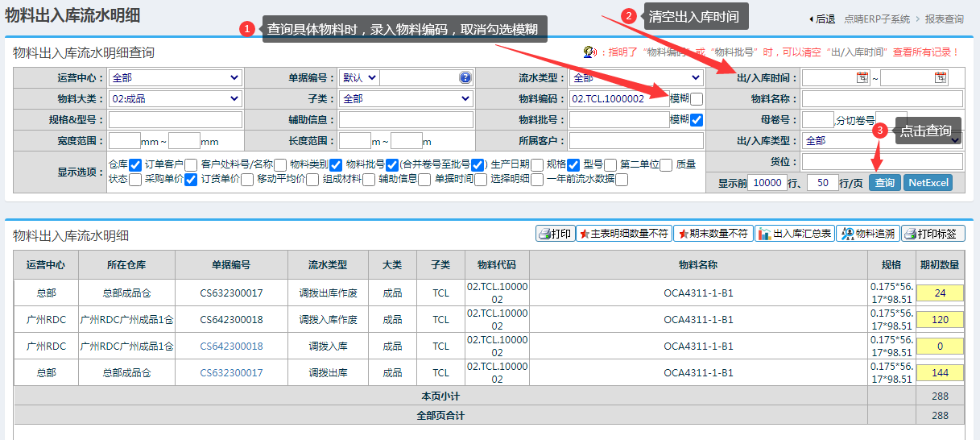Click the 查询 search button

pos(884,183)
